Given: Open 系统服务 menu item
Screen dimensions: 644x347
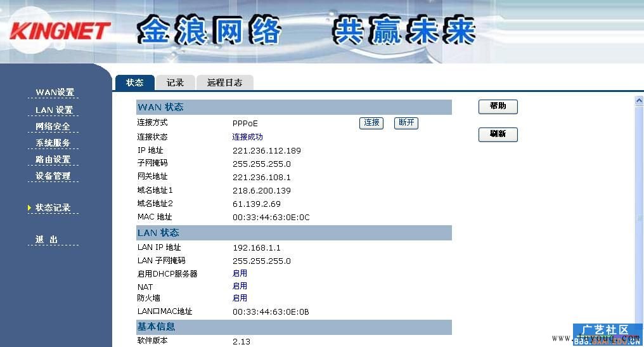Looking at the screenshot, I should (x=53, y=143).
